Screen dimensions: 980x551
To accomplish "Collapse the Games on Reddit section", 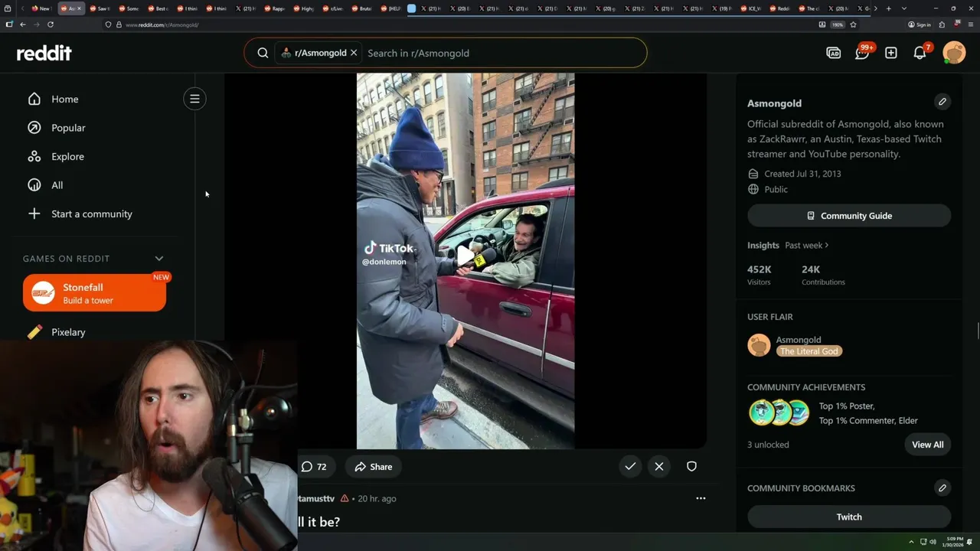I will (x=159, y=259).
